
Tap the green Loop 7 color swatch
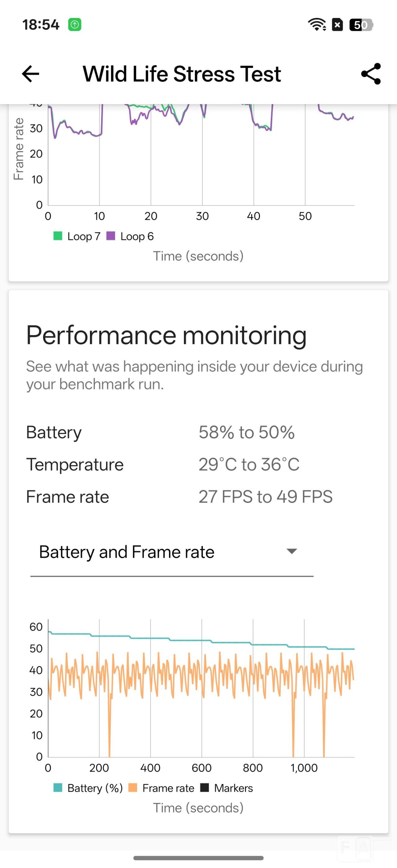pos(58,236)
